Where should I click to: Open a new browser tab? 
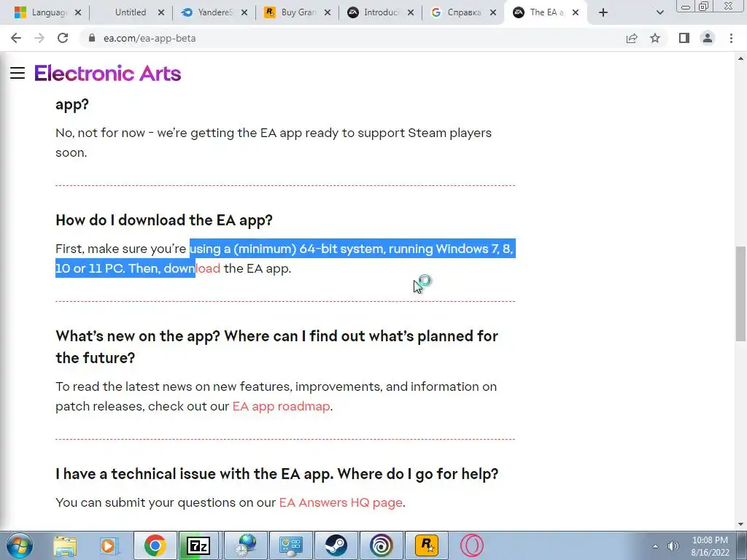pos(603,12)
